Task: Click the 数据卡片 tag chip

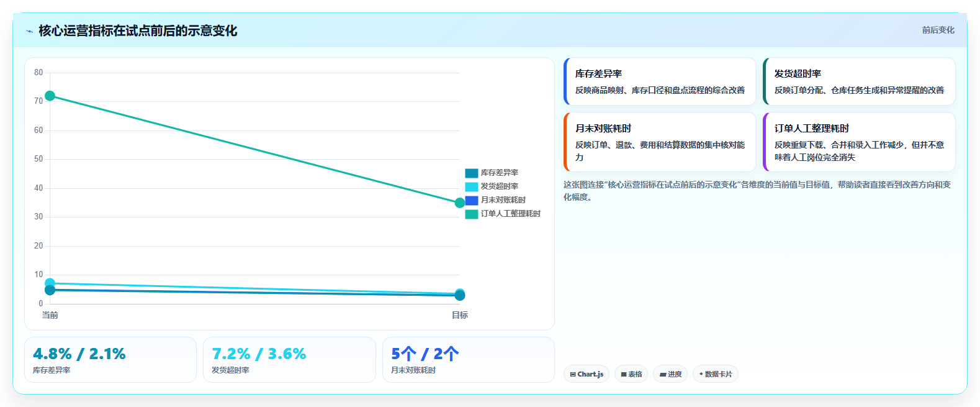Action: [x=716, y=374]
